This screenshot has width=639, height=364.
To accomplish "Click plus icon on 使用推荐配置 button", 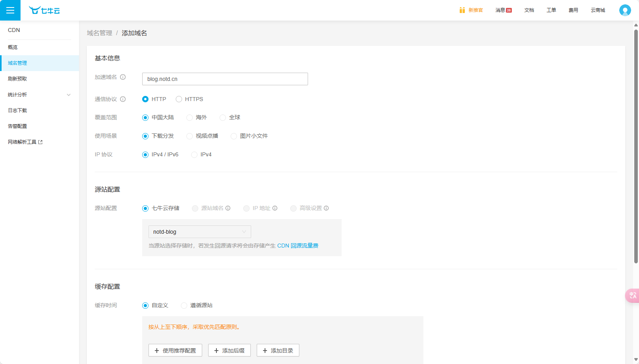I will click(x=157, y=351).
